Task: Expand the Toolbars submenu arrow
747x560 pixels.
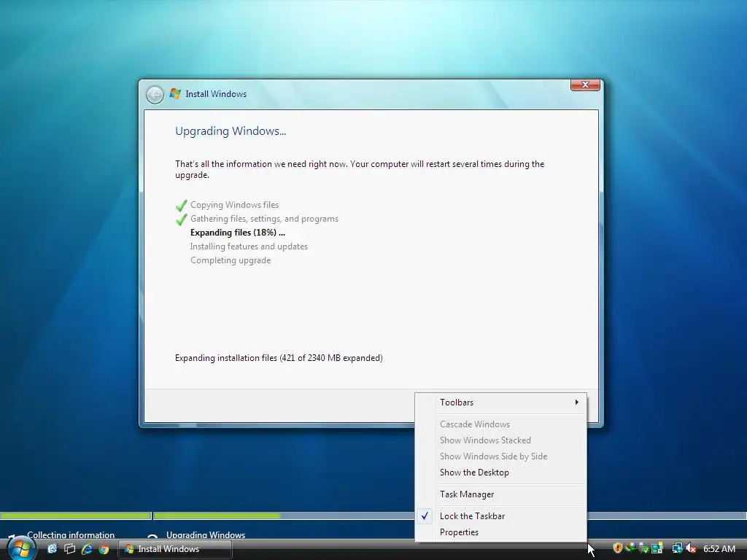Action: point(576,402)
